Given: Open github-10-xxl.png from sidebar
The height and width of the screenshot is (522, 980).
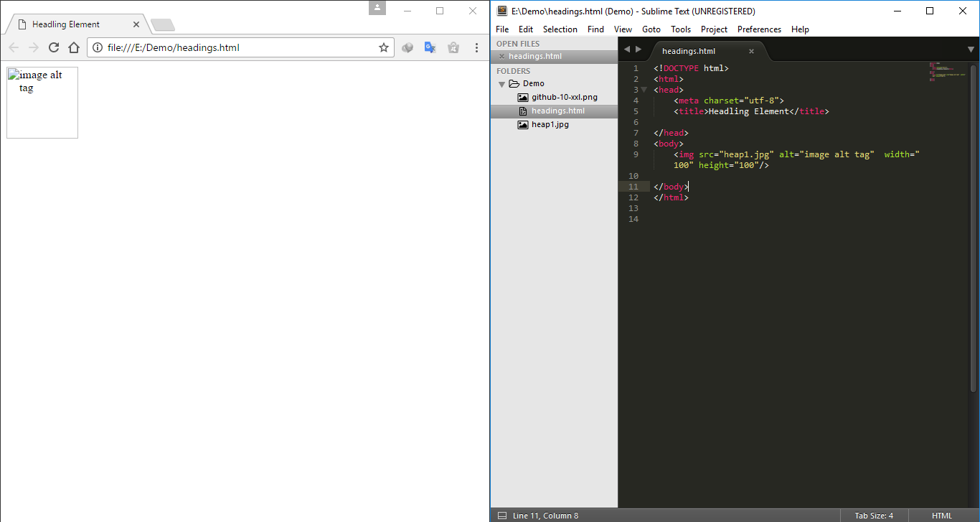Looking at the screenshot, I should click(x=564, y=97).
